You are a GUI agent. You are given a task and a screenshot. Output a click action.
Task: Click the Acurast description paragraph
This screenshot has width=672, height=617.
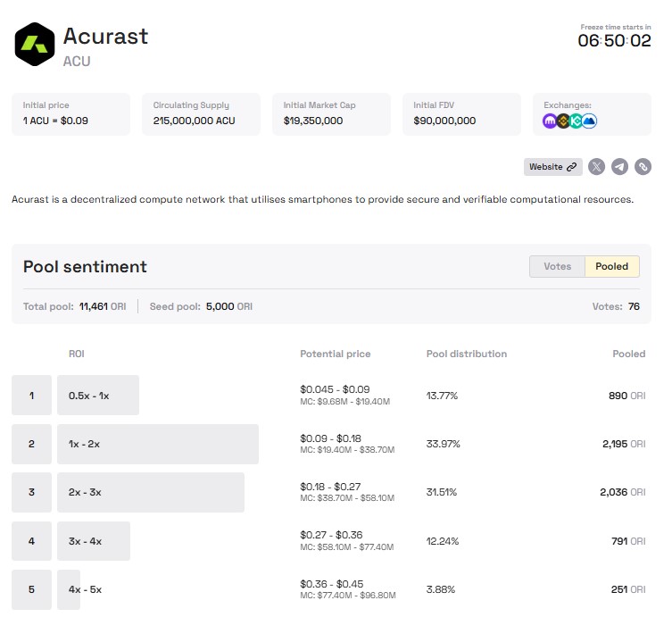point(322,199)
